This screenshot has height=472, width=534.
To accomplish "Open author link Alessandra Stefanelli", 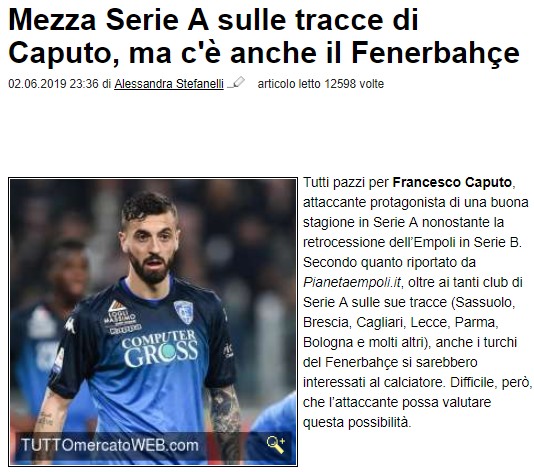I will pos(169,83).
